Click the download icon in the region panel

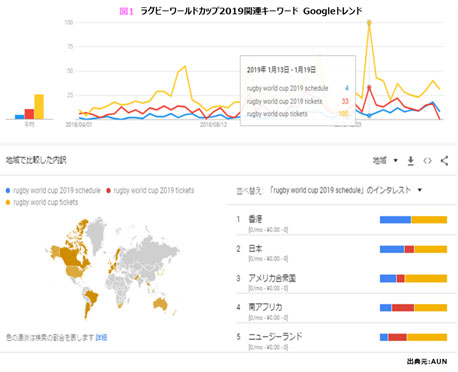pos(411,161)
